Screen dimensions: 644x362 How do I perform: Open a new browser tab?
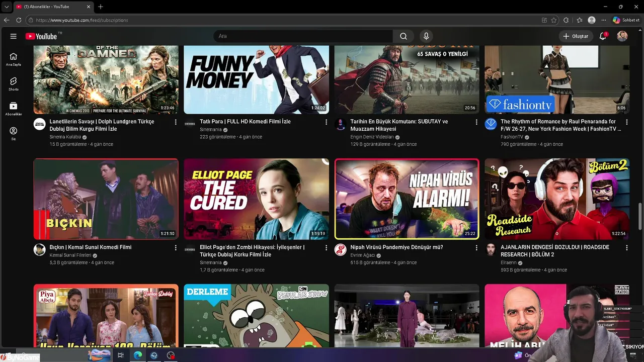point(101,7)
